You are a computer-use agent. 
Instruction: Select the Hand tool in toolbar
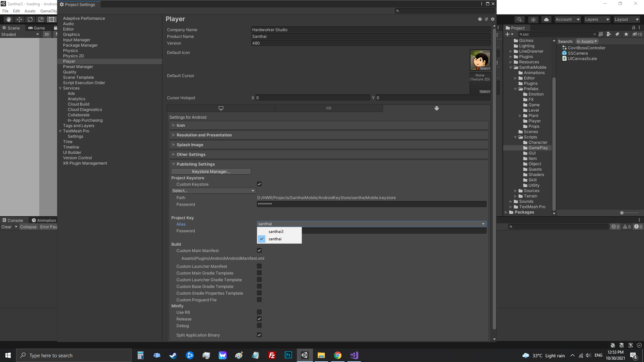coord(9,19)
